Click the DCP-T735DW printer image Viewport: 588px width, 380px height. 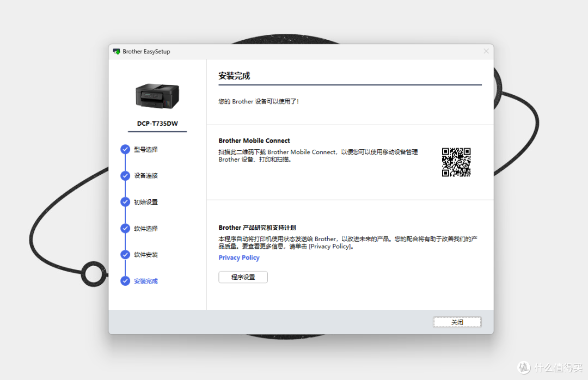(x=157, y=96)
